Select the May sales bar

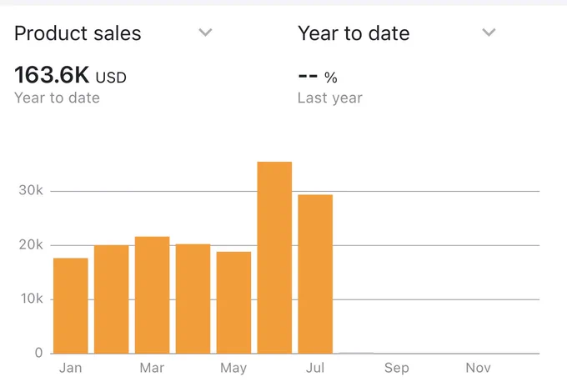tap(233, 302)
